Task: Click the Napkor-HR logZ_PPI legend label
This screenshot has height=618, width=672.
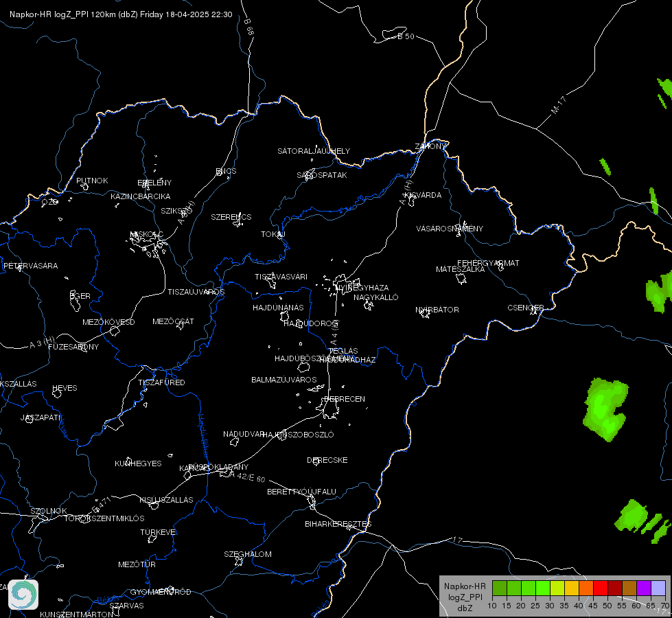Action: 465,597
